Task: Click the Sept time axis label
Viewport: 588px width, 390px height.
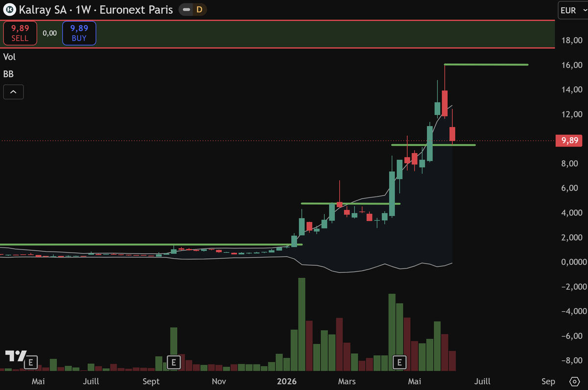Action: (x=151, y=381)
